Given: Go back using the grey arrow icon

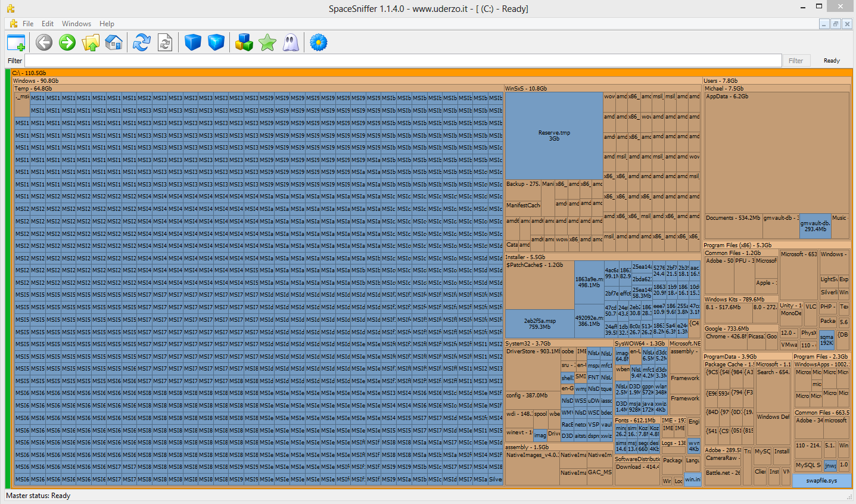Looking at the screenshot, I should (x=44, y=42).
